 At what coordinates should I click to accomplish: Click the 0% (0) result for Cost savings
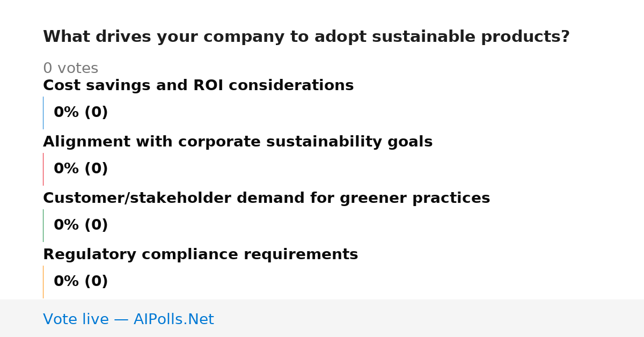[x=80, y=113]
